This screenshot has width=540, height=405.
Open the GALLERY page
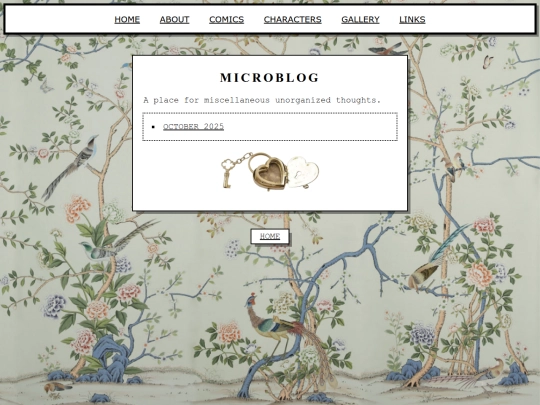[360, 20]
